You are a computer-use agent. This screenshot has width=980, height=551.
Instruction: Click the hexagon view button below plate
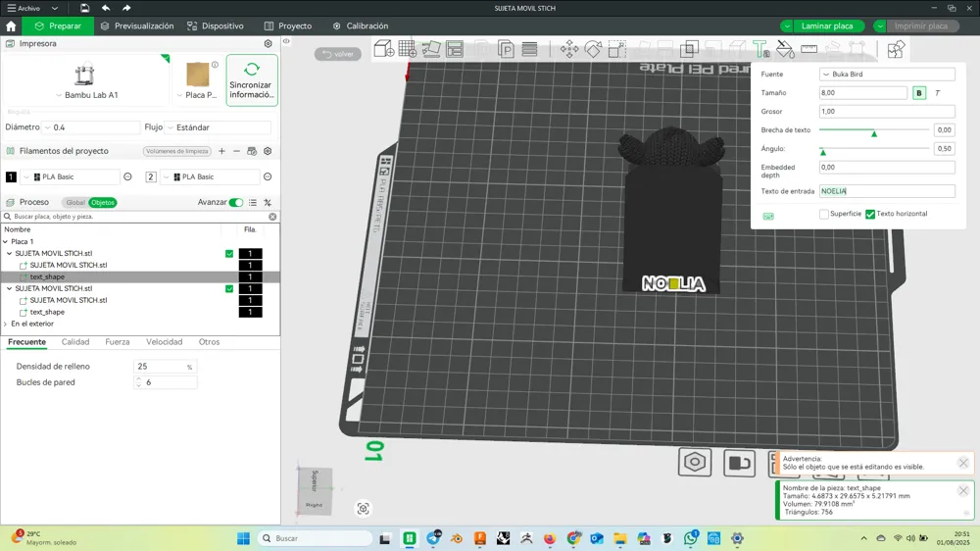click(x=695, y=462)
